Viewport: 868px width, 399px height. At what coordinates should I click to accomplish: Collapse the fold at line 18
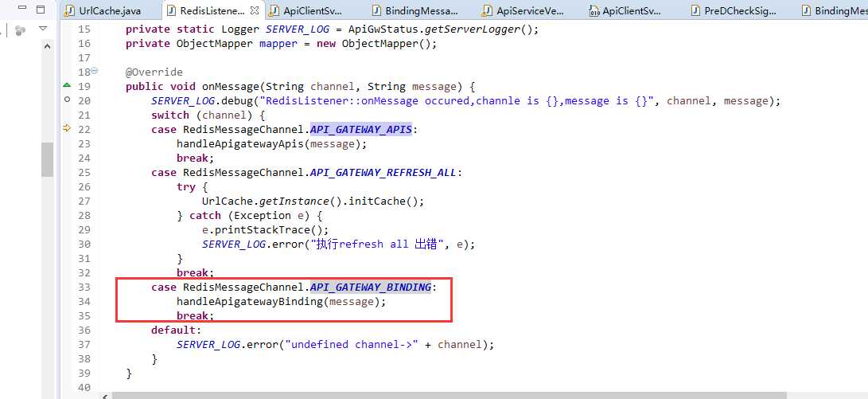point(94,71)
